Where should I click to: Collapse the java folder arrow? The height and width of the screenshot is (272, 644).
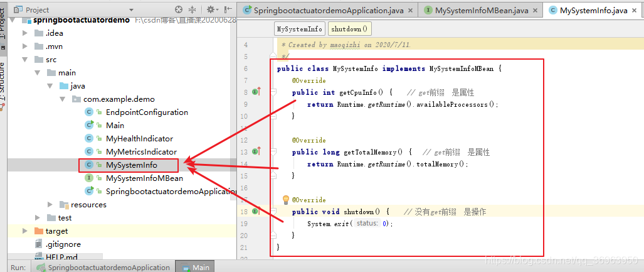click(x=50, y=86)
